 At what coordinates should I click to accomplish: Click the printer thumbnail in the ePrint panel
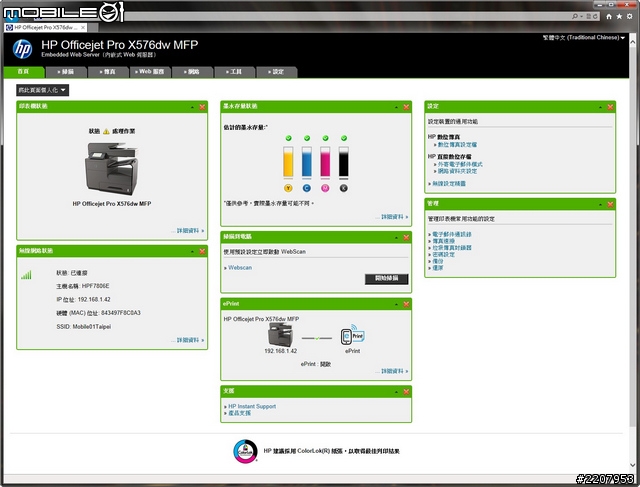(280, 335)
